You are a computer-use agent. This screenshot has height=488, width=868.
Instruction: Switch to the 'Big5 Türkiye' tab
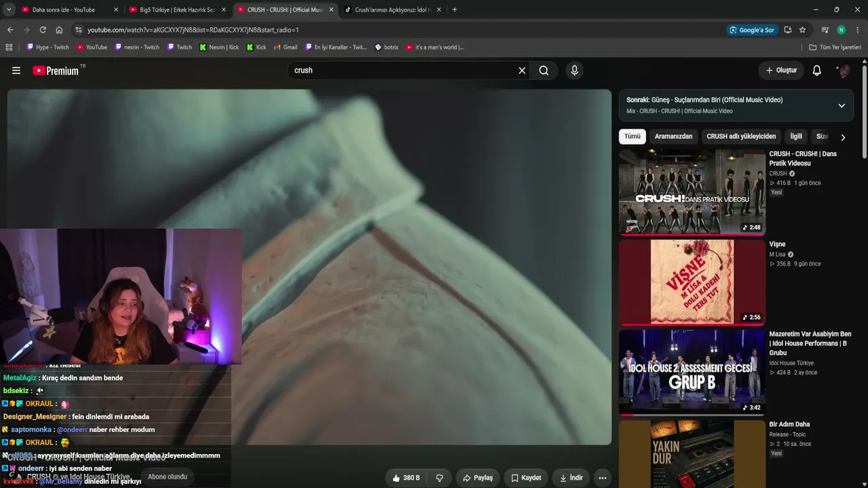click(x=178, y=9)
